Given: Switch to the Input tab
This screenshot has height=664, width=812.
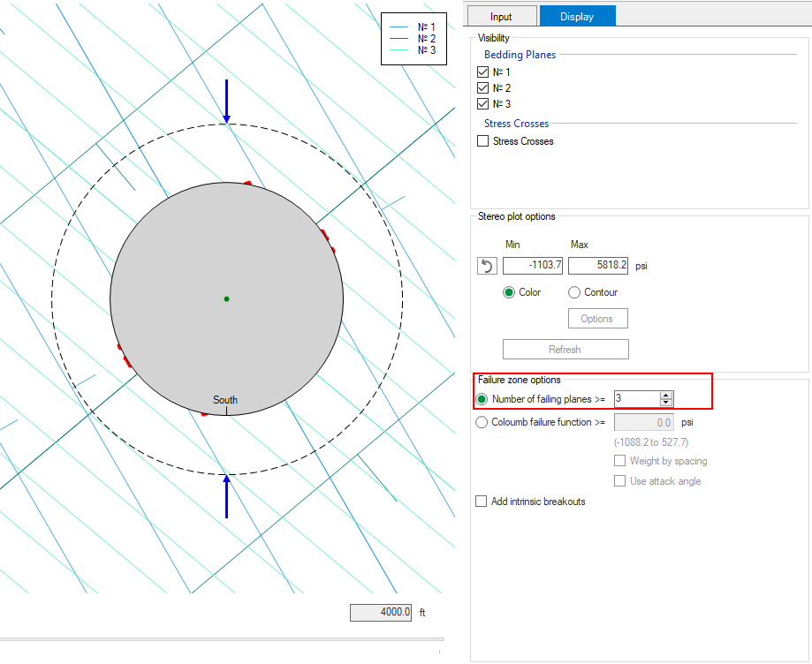Looking at the screenshot, I should 501,17.
